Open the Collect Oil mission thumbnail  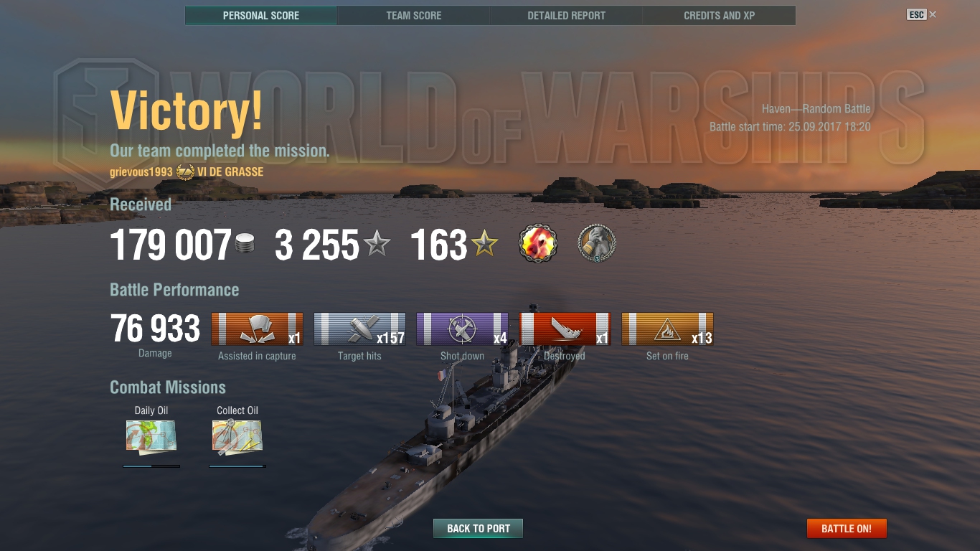point(237,437)
